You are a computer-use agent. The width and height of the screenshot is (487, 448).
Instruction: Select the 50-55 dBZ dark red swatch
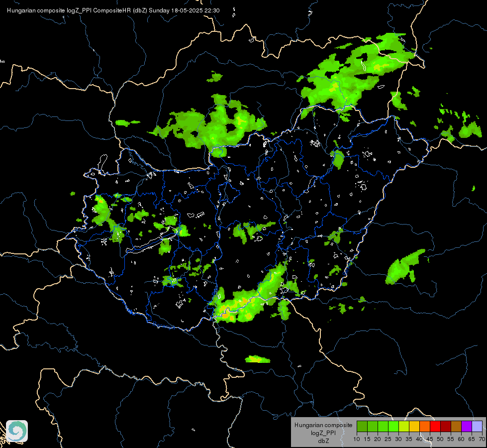(446, 426)
